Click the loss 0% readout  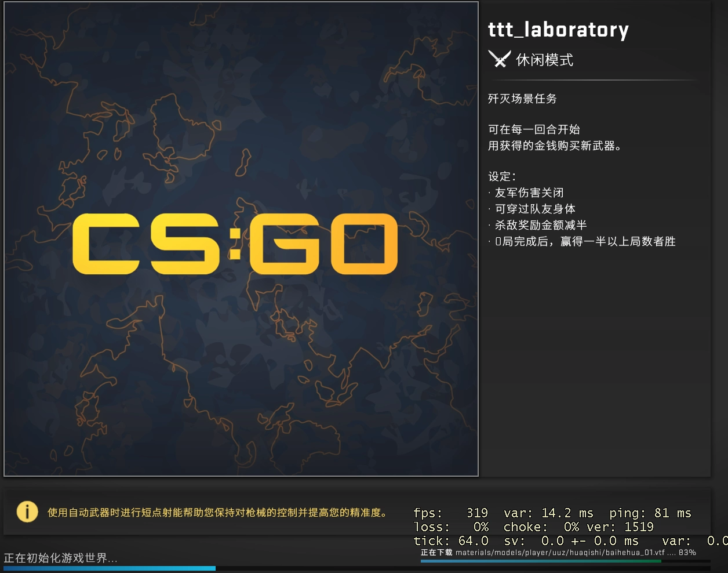(x=451, y=527)
